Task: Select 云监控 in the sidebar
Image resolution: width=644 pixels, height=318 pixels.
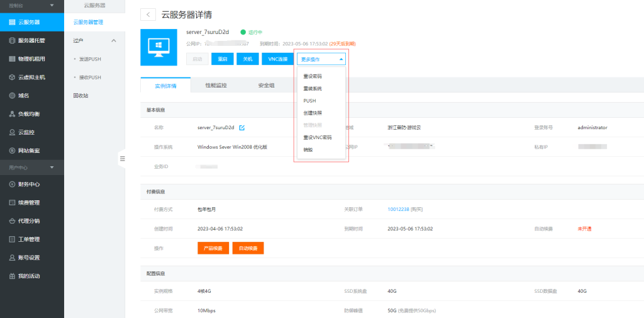Action: (x=26, y=132)
